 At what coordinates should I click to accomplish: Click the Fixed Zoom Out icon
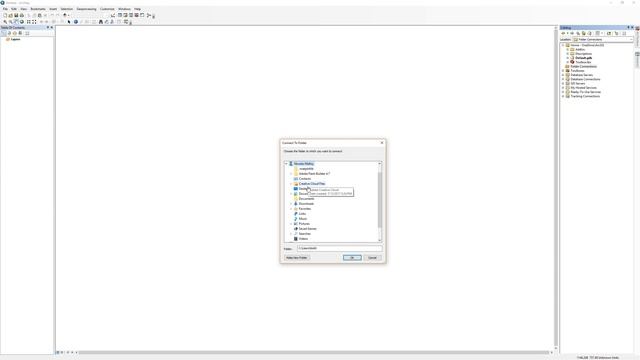34,22
